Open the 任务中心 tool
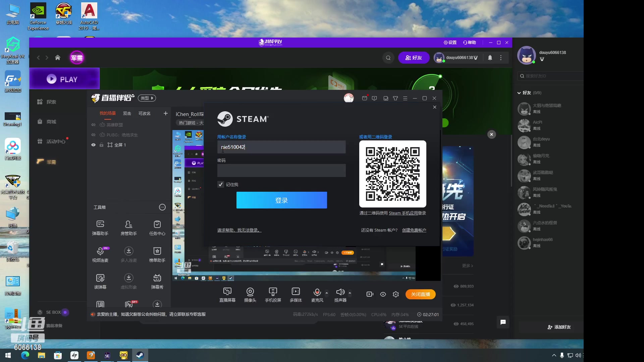The height and width of the screenshot is (362, 644). coord(157,228)
